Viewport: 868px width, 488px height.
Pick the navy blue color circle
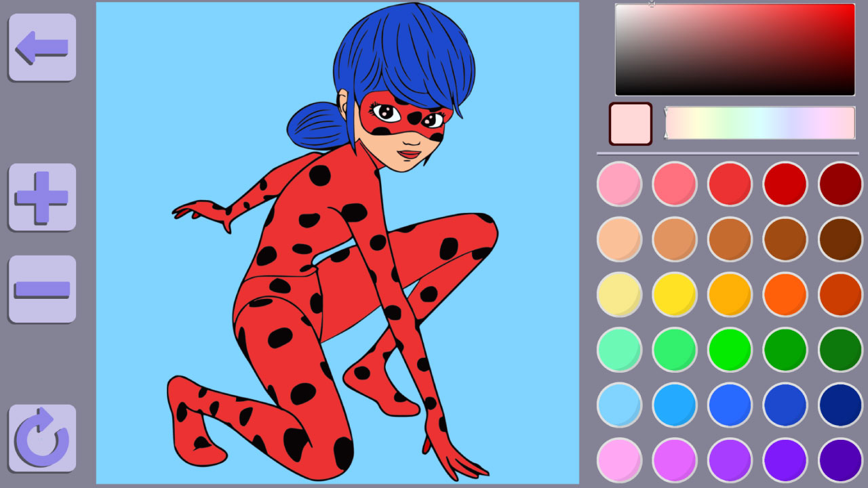click(x=840, y=405)
